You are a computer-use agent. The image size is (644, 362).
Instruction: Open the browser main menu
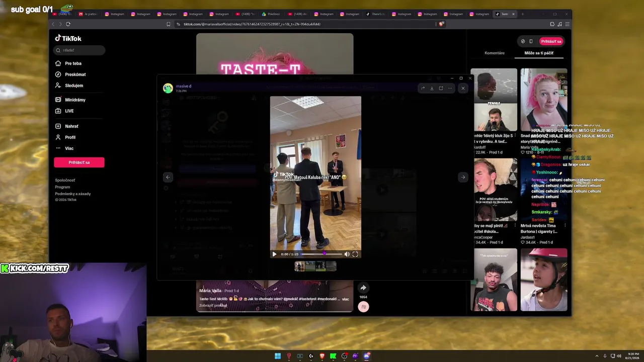click(x=568, y=24)
